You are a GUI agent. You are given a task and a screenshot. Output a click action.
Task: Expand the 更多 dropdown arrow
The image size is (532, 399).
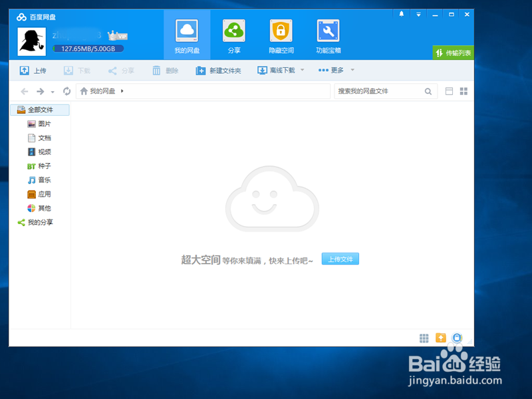pos(352,70)
